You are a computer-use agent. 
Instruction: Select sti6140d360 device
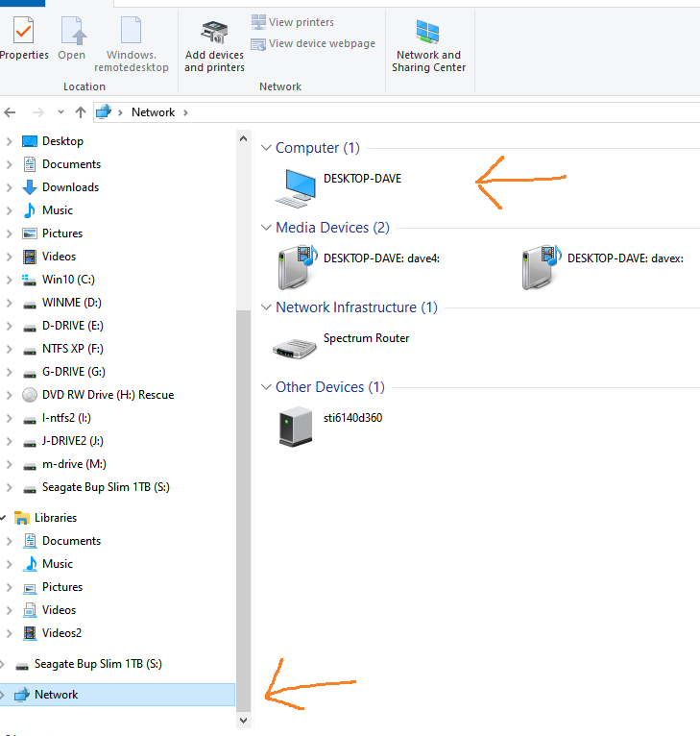[329, 427]
